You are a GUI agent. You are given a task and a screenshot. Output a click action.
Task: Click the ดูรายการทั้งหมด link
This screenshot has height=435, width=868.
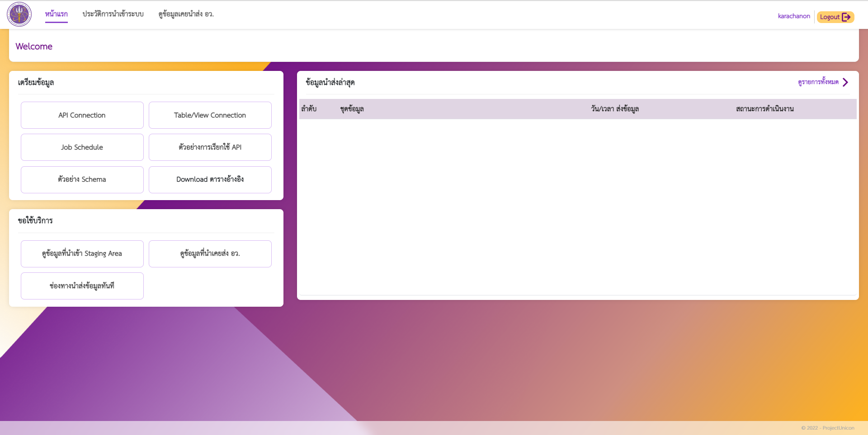[818, 82]
